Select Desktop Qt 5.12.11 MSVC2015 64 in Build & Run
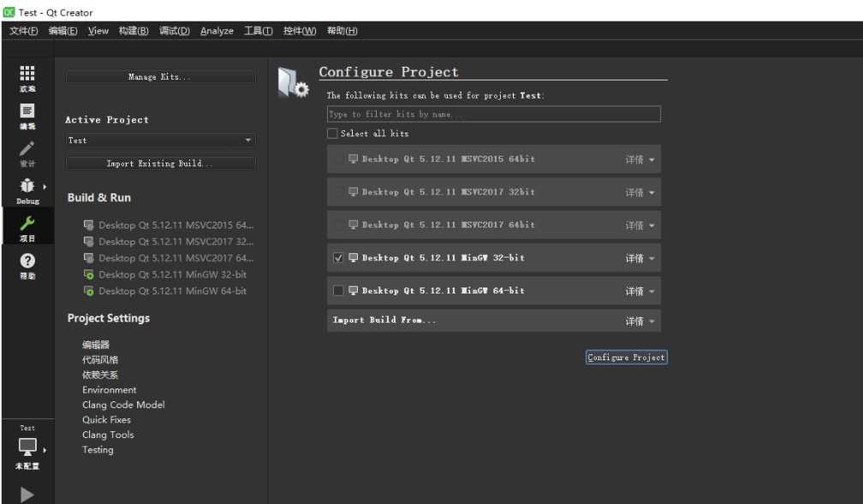 point(176,224)
